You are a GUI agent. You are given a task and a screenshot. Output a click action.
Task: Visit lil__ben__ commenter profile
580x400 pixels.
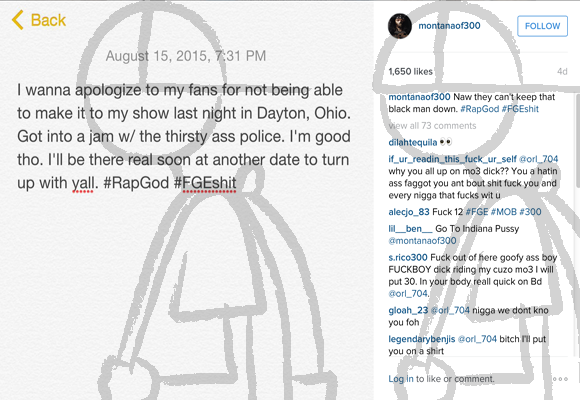(x=410, y=229)
